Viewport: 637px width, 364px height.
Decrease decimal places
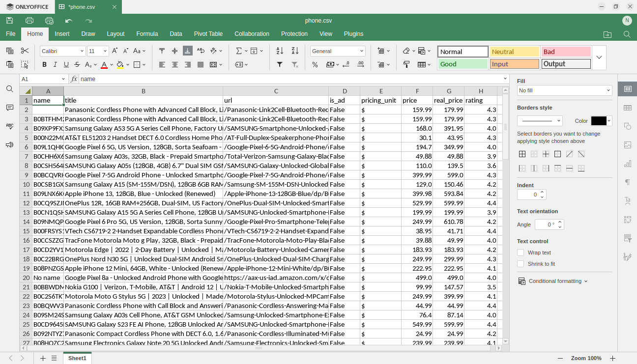click(346, 64)
